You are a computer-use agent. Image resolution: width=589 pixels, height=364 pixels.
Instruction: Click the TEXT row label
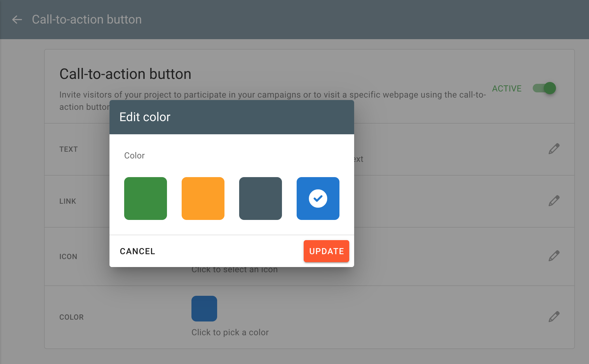pyautogui.click(x=69, y=149)
